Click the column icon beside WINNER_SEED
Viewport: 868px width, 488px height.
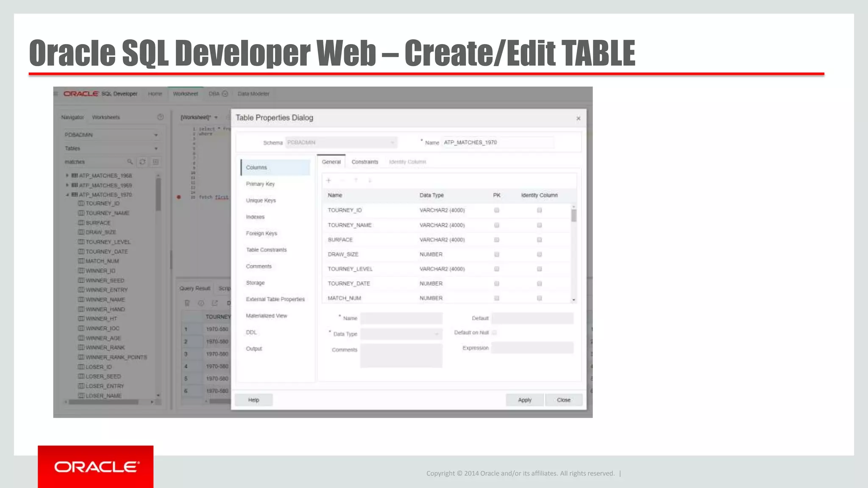pyautogui.click(x=81, y=280)
